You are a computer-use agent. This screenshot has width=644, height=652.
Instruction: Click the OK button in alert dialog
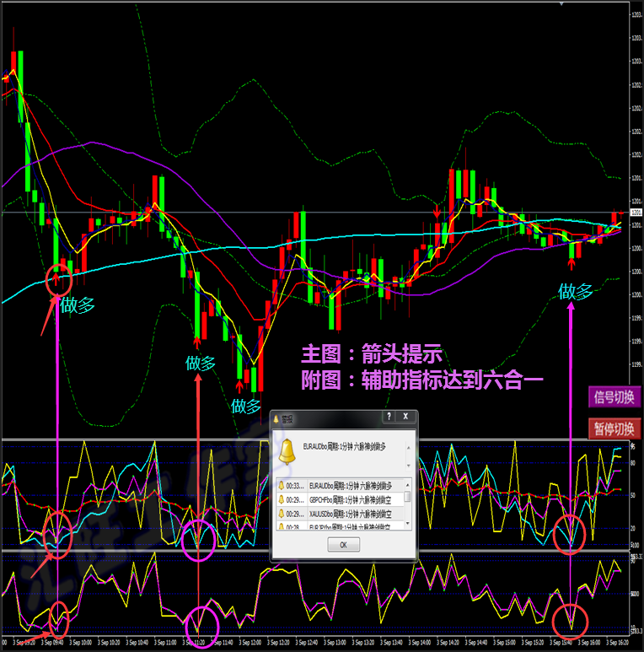click(x=343, y=544)
